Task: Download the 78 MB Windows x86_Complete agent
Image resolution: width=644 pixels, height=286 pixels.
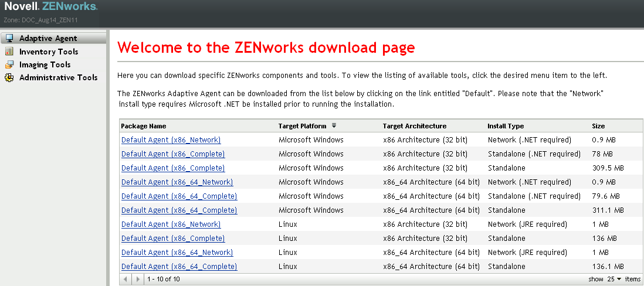Action: [x=173, y=154]
